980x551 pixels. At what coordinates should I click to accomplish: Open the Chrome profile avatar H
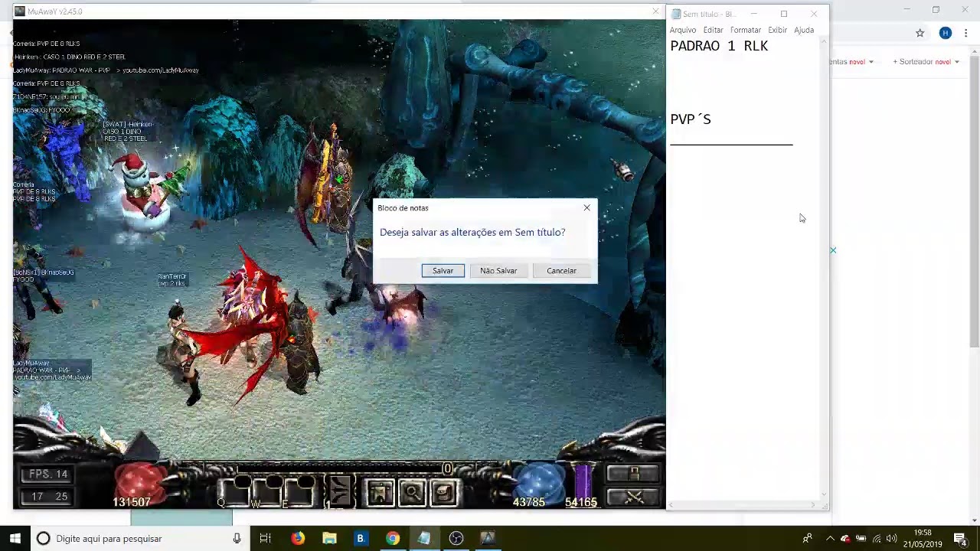point(946,33)
